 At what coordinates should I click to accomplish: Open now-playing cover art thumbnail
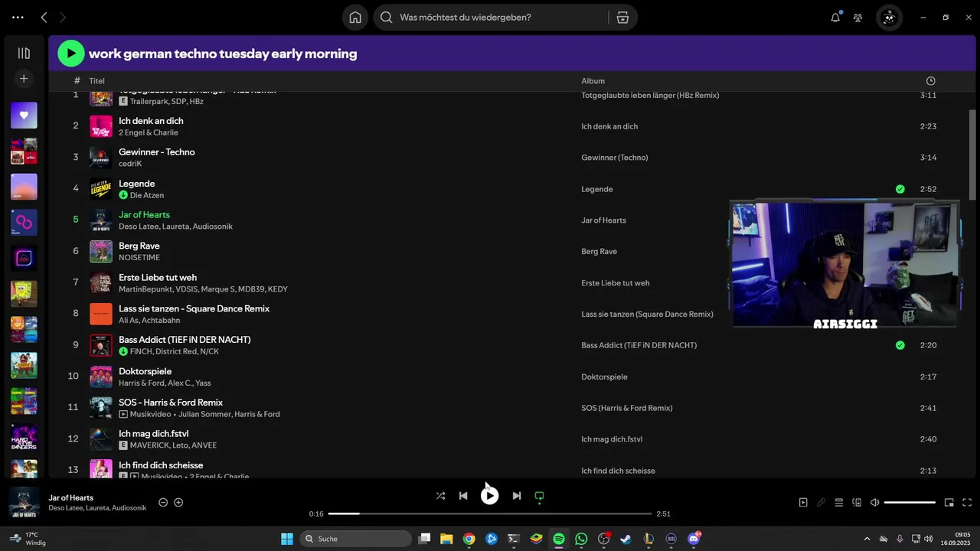coord(24,502)
